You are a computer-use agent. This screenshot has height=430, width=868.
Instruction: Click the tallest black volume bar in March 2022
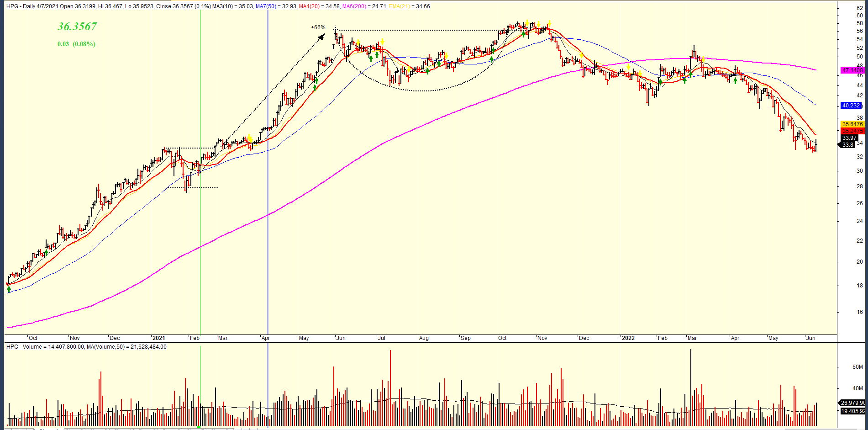[691, 388]
